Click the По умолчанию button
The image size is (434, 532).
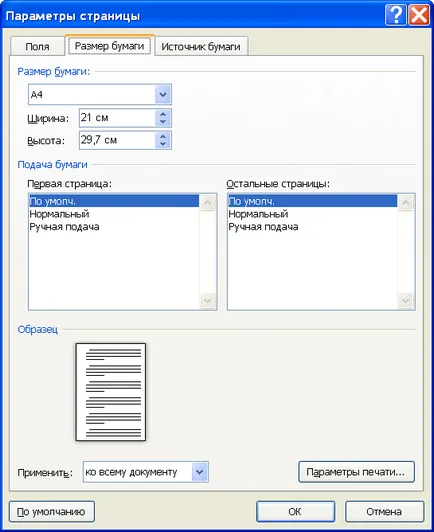52,511
